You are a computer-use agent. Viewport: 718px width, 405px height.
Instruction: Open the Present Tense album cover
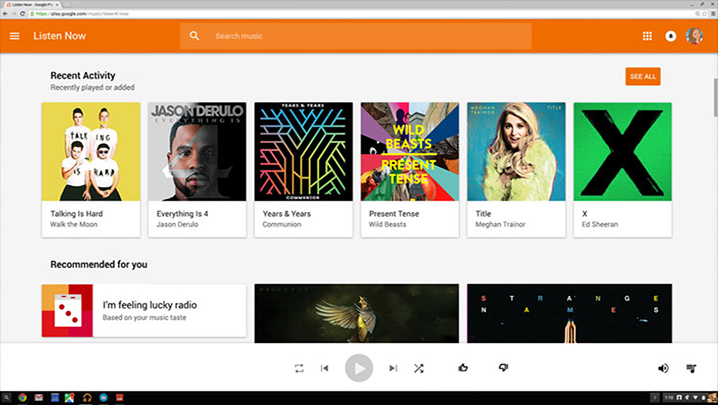(x=410, y=152)
